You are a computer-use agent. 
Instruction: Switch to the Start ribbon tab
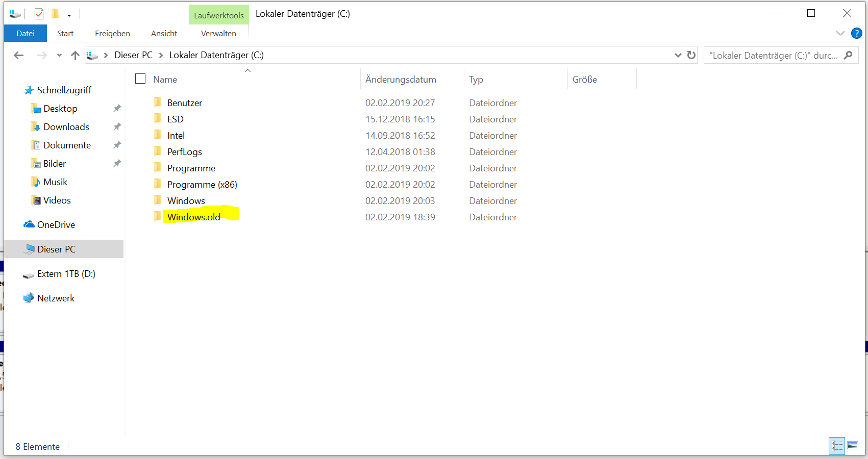point(65,33)
